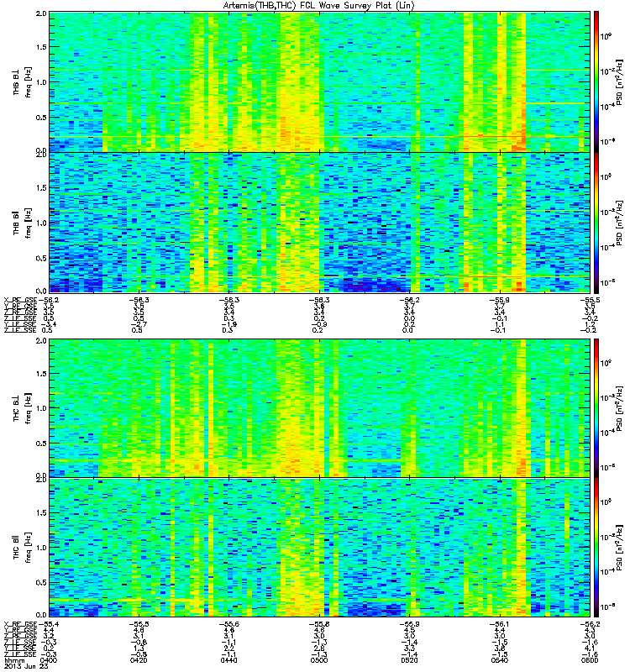Click the color bar of the THB B-perpendicular panel

[x=596, y=81]
